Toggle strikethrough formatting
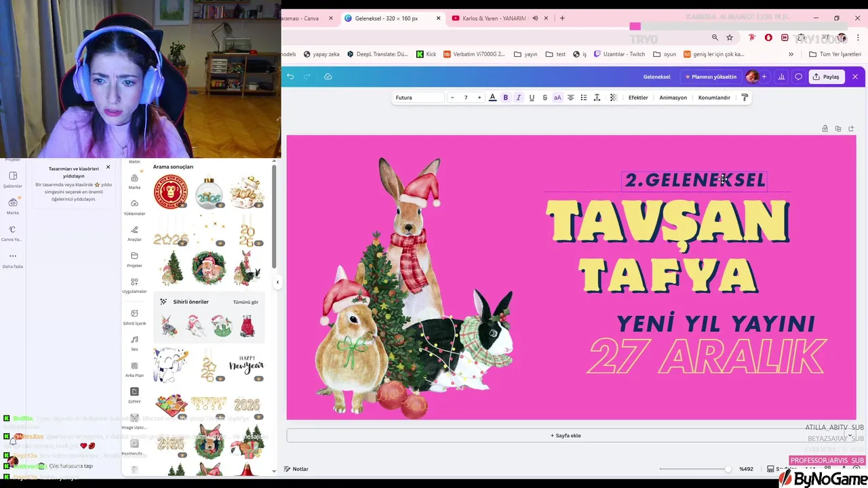The width and height of the screenshot is (868, 488). [545, 98]
